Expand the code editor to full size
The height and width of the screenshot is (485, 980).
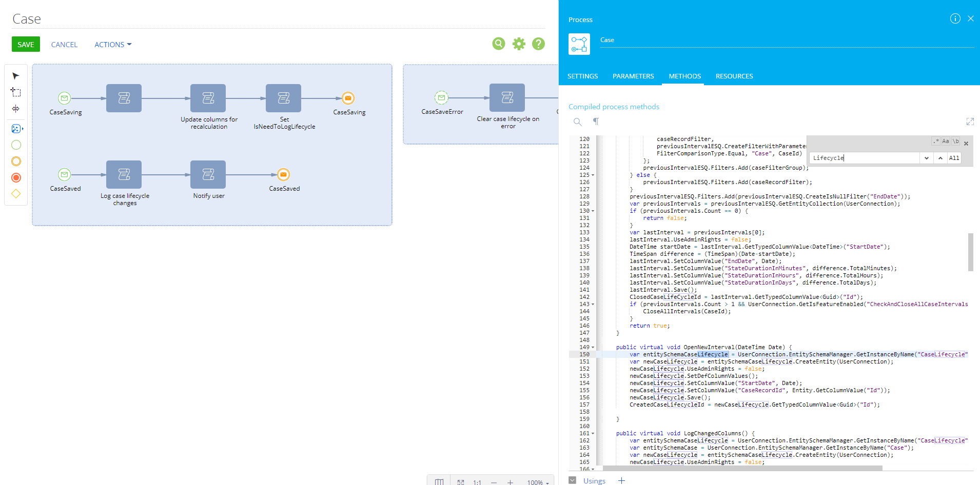click(x=970, y=122)
